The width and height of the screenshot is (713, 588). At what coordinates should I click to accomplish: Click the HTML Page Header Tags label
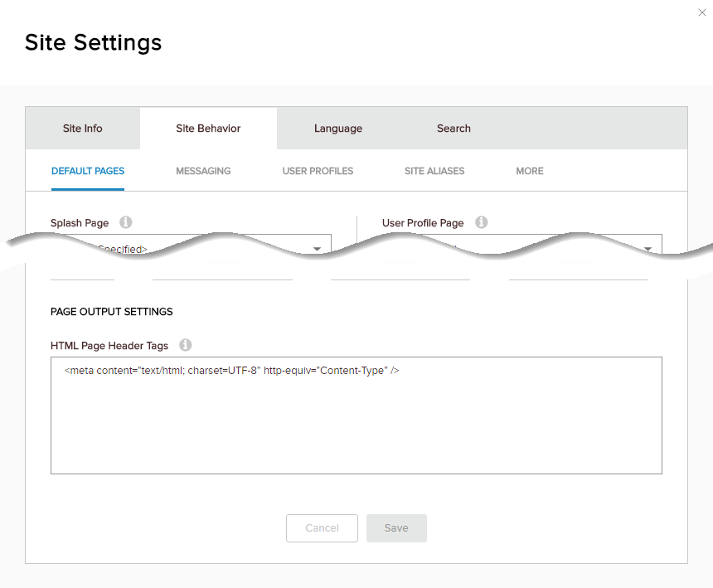(x=109, y=345)
